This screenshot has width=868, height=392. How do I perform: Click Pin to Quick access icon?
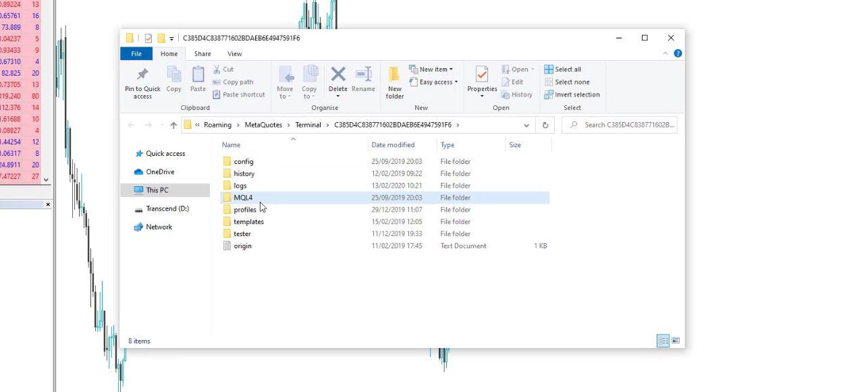click(142, 76)
